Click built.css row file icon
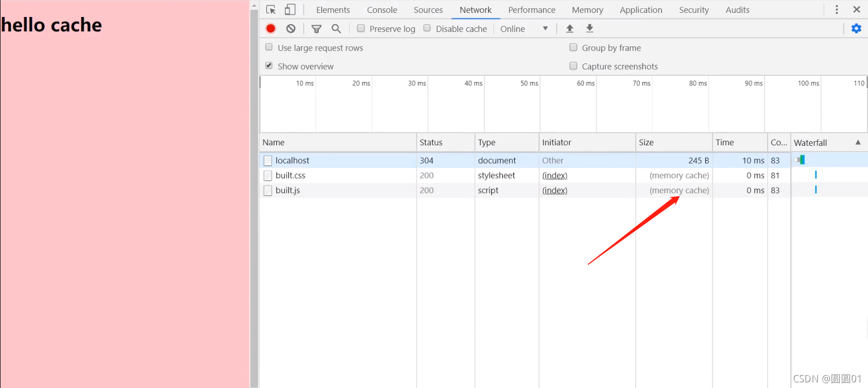The image size is (868, 388). coord(268,176)
